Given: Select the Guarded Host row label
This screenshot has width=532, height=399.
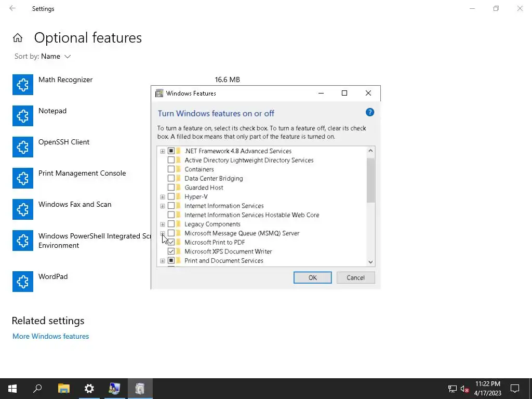Looking at the screenshot, I should pyautogui.click(x=204, y=187).
